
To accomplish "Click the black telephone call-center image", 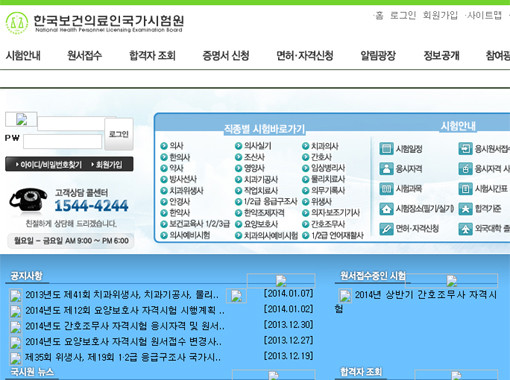I will (28, 200).
